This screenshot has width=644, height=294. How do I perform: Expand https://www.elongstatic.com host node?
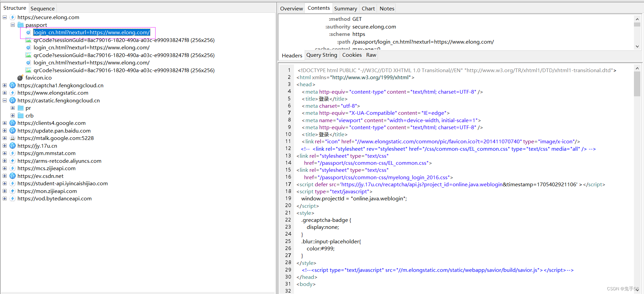click(x=5, y=93)
